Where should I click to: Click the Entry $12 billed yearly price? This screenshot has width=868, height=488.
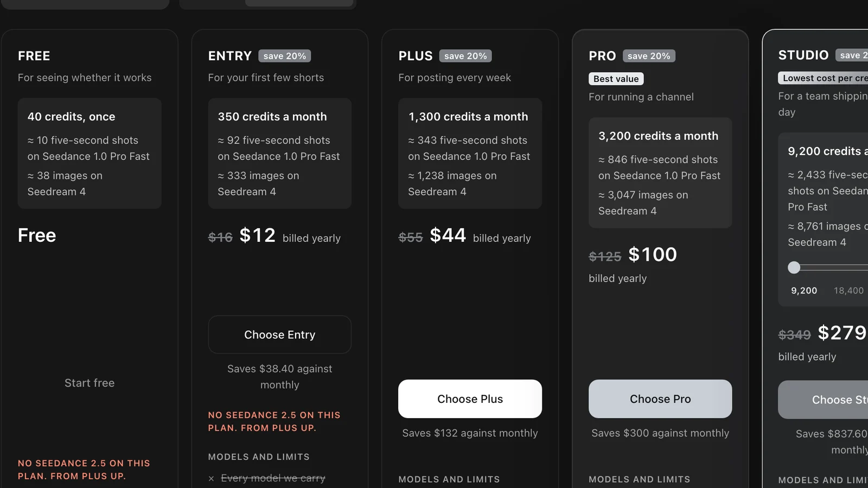pos(275,236)
